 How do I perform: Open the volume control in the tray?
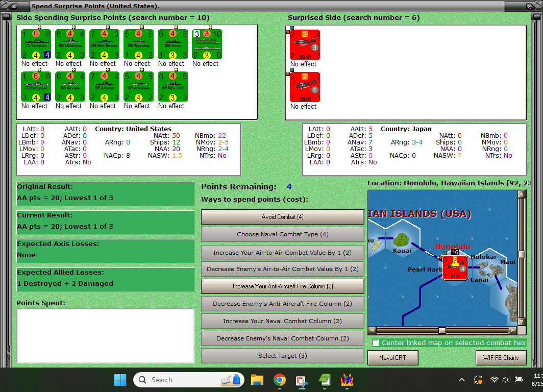[506, 380]
